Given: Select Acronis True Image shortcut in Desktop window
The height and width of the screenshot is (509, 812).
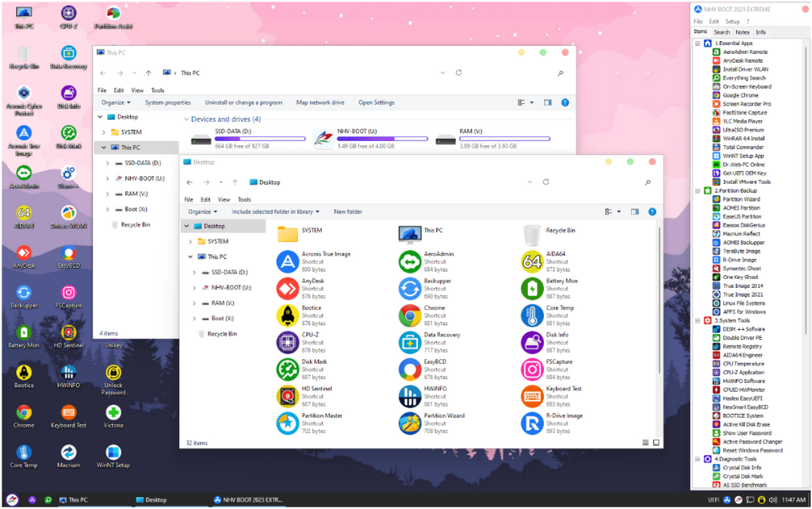Looking at the screenshot, I should pos(314,262).
